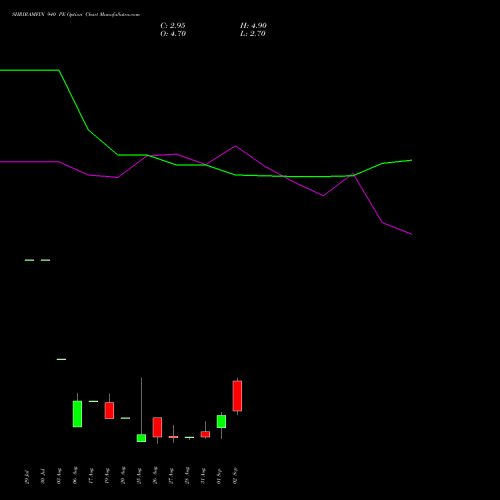Click the first green dash marker for 29 Jul
The image size is (500, 500).
point(29,260)
